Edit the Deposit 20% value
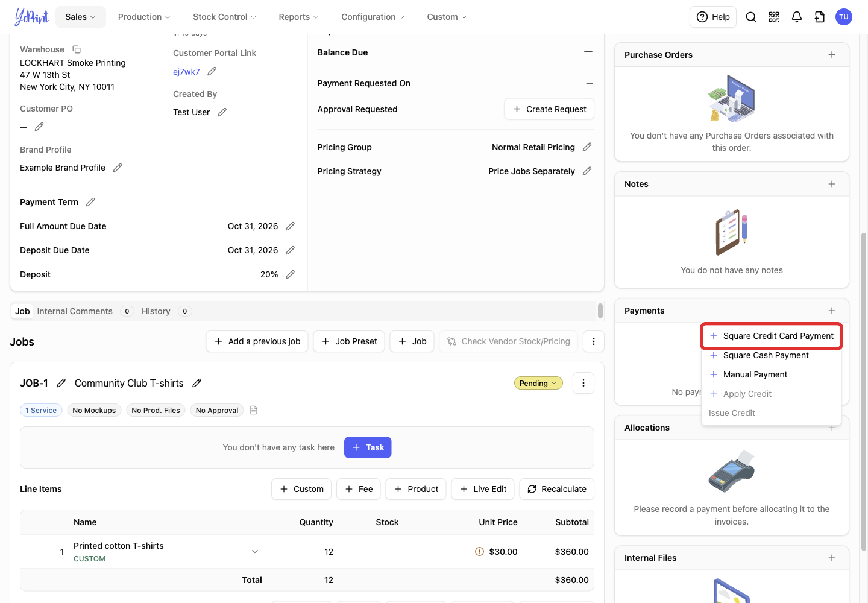 tap(290, 274)
